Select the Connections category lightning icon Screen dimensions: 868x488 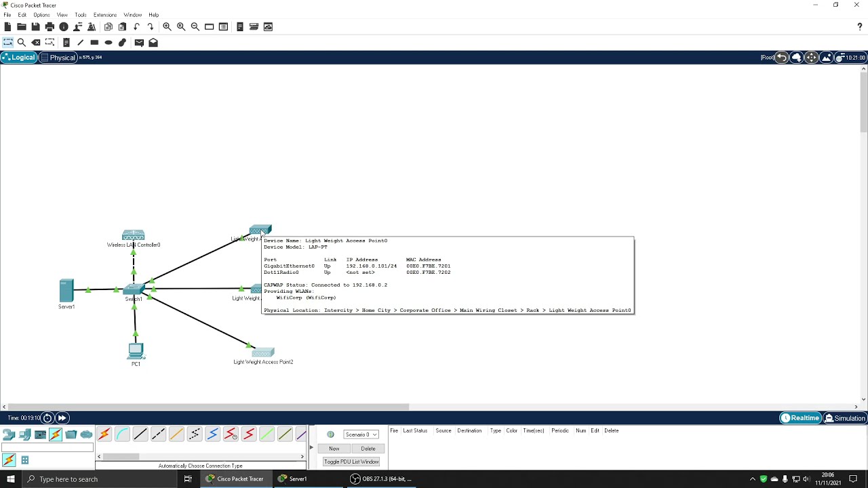56,434
